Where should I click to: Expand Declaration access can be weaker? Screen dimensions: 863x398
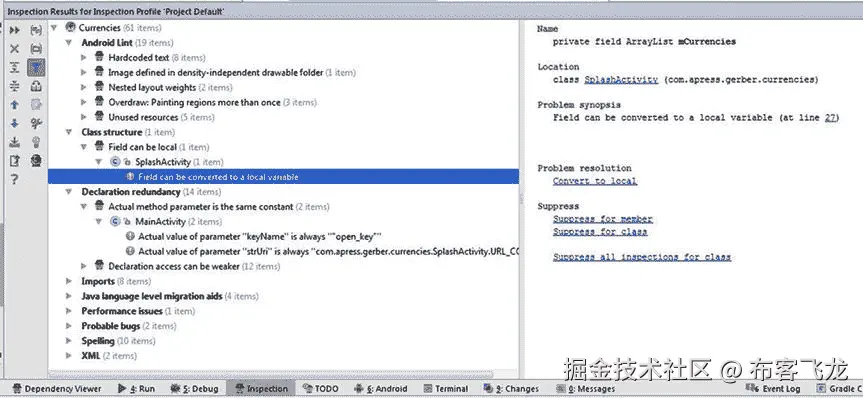coord(84,266)
